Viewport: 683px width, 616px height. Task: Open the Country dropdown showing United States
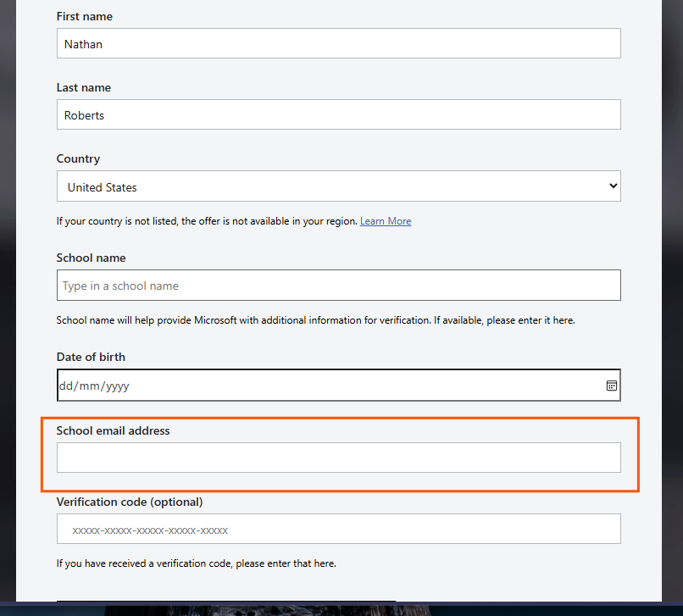(x=338, y=186)
